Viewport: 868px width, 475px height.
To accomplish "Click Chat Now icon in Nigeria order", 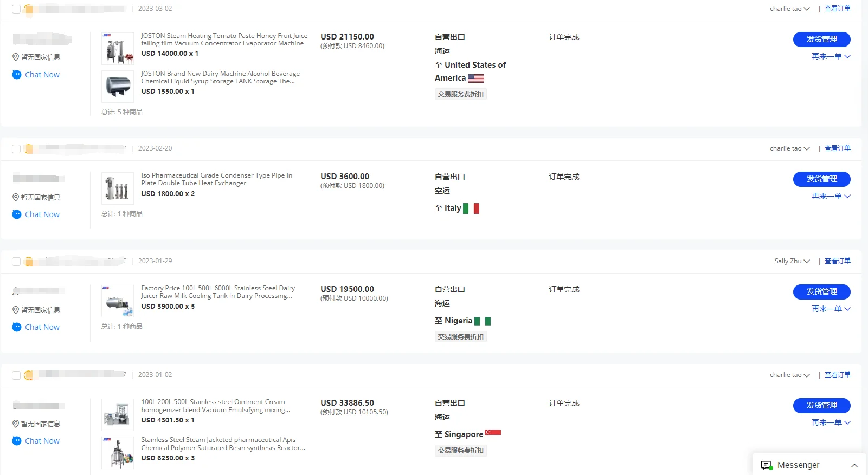I will click(x=17, y=327).
